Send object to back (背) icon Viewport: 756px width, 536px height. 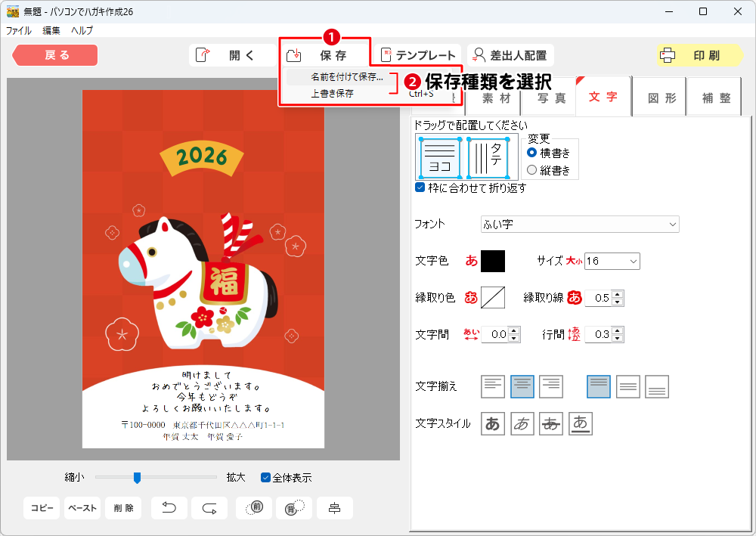click(x=294, y=508)
